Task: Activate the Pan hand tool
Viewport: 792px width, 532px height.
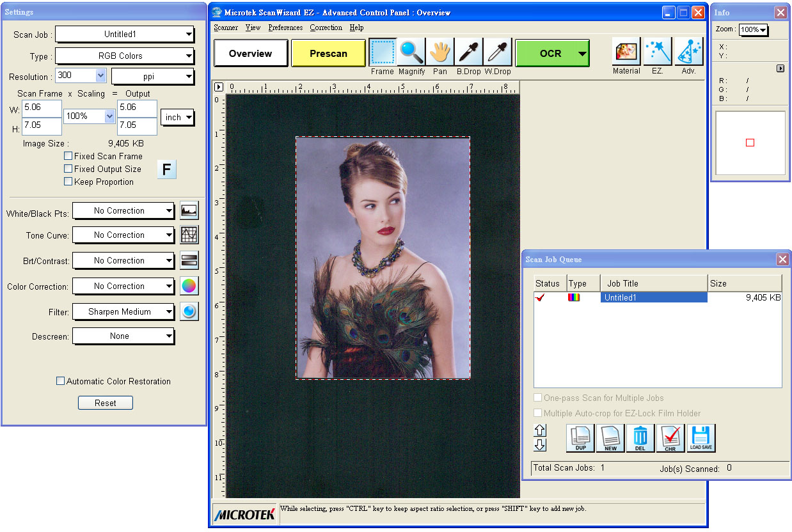Action: 440,52
